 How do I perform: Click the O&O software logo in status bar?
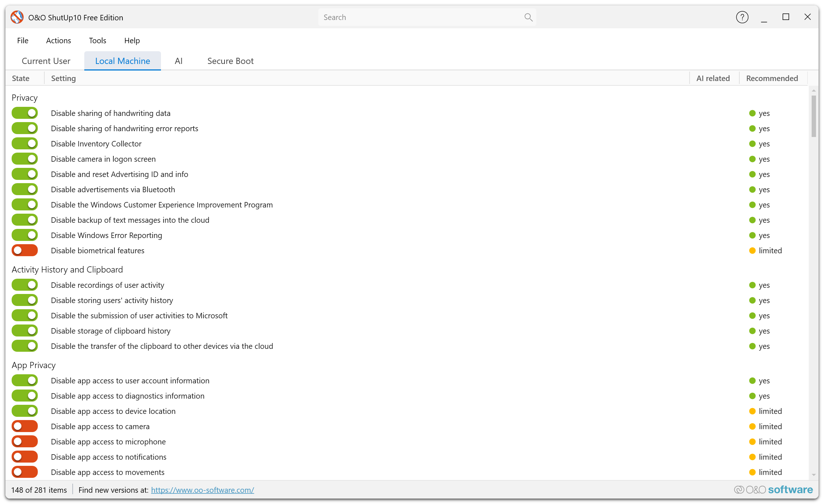click(773, 490)
